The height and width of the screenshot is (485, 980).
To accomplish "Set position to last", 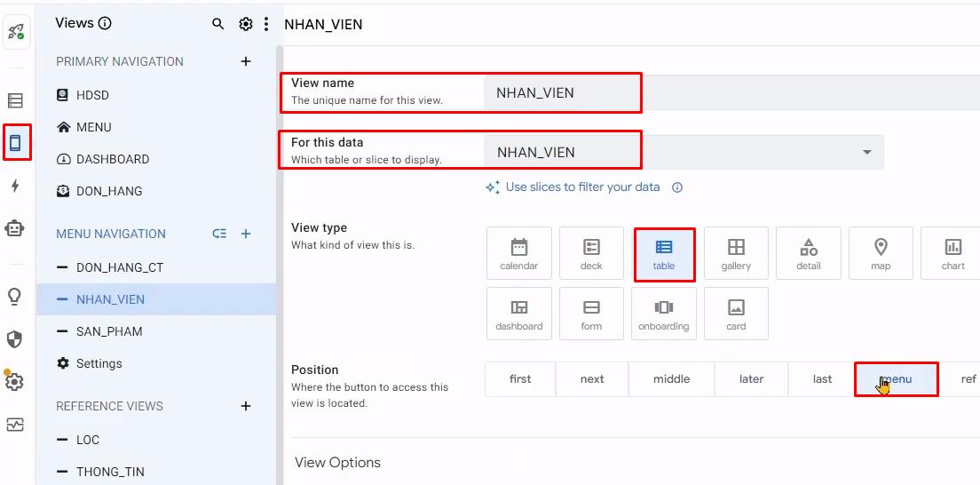I will point(822,379).
